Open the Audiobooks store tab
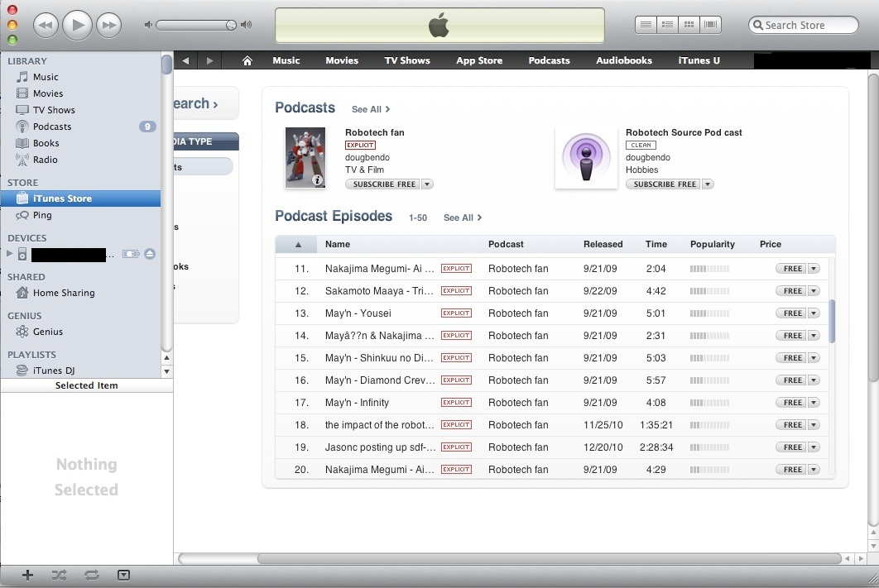The image size is (879, 588). click(624, 60)
